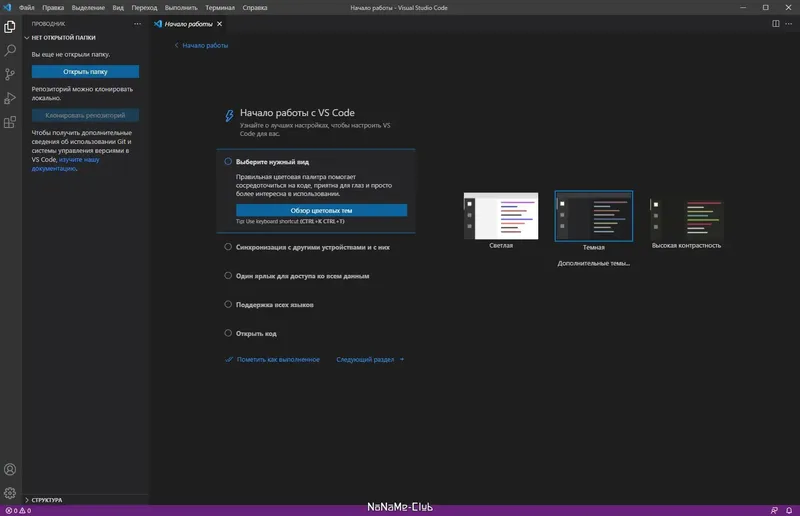
Task: Click the split editor icon
Action: (776, 23)
